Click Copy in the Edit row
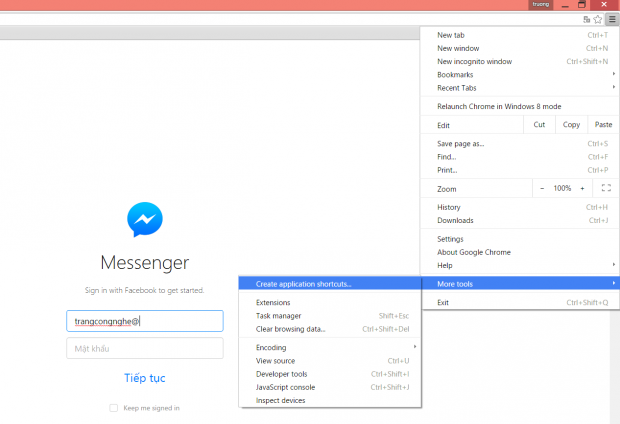This screenshot has height=424, width=620. click(571, 125)
